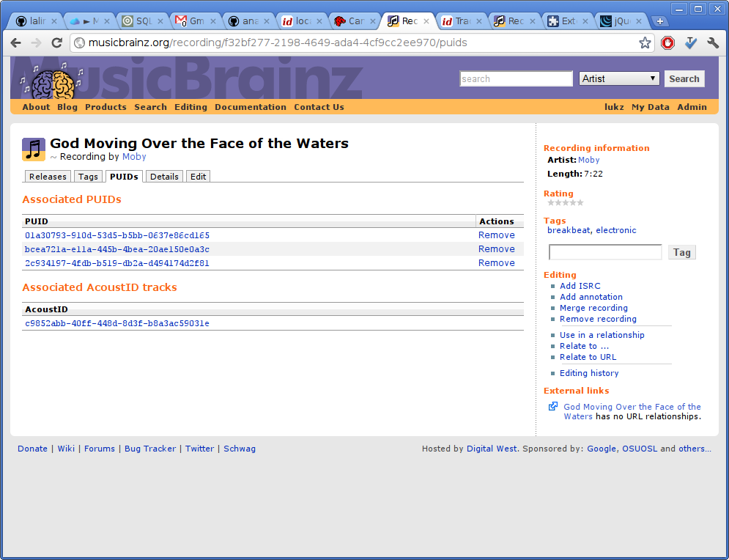Open the About menu item

[36, 107]
